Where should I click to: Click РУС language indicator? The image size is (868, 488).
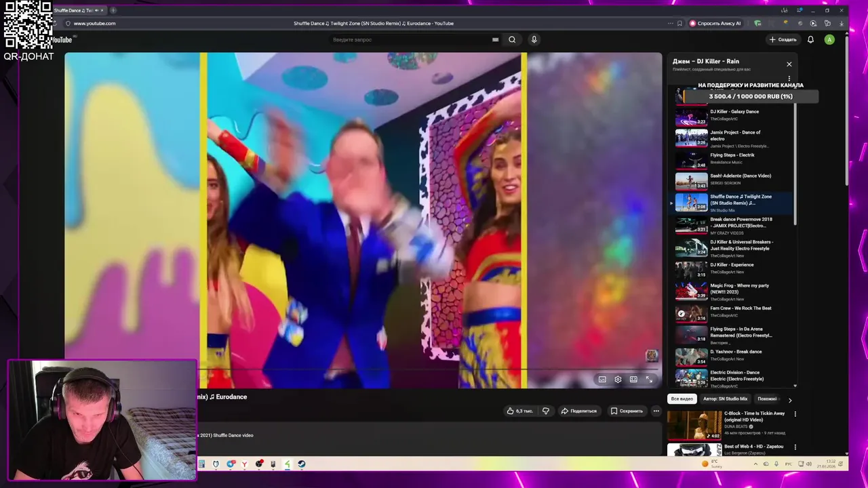(x=789, y=464)
